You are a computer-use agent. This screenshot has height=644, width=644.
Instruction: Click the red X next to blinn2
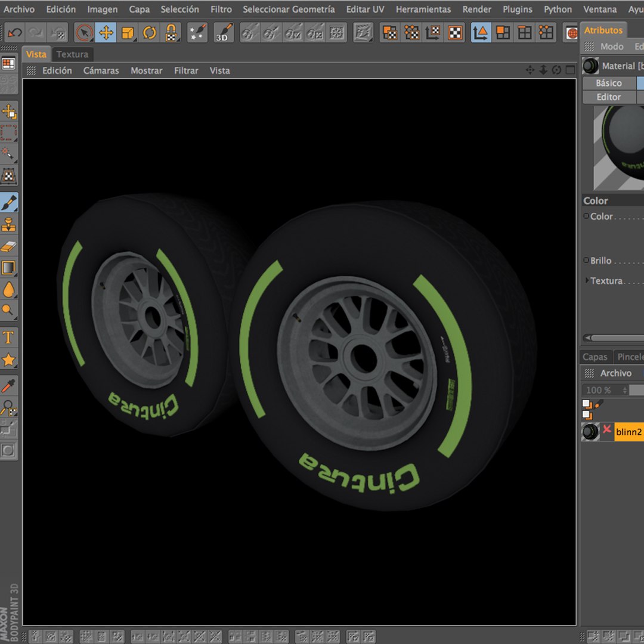(x=606, y=429)
